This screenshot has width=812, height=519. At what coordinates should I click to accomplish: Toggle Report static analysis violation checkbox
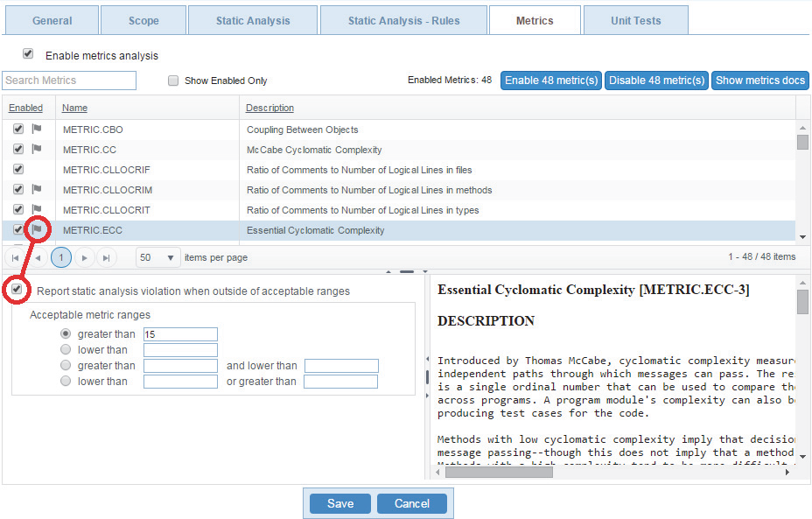(x=17, y=289)
